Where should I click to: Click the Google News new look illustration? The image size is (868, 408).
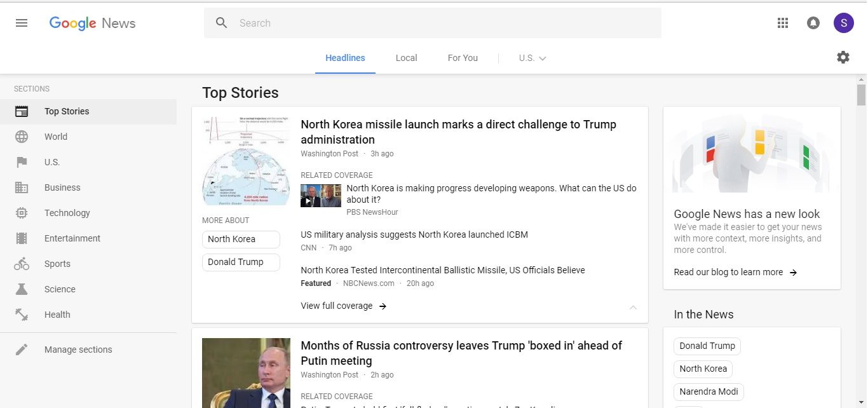752,154
